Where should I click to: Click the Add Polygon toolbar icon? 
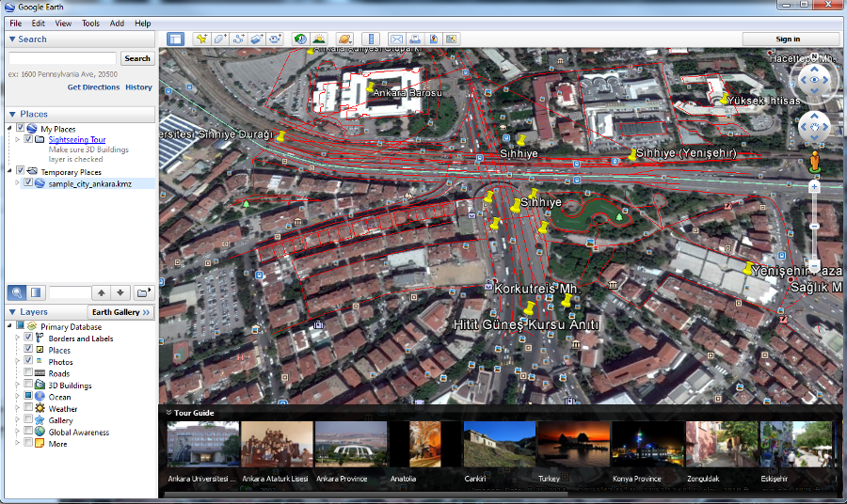[219, 39]
